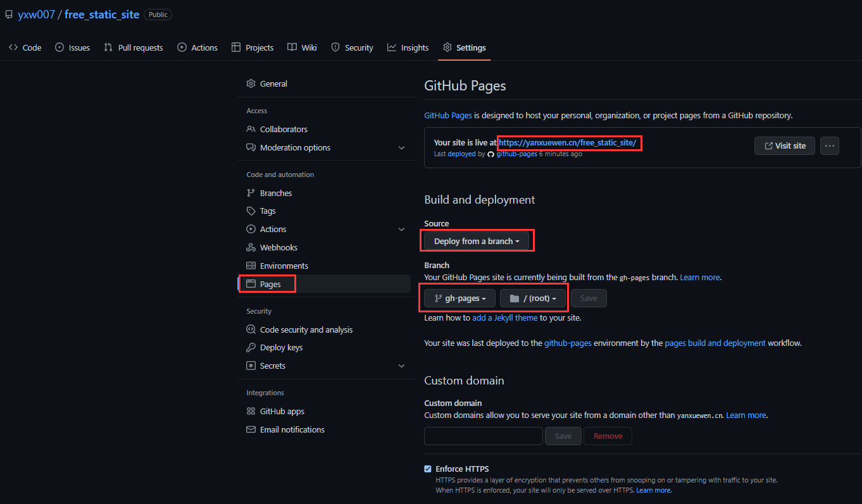Click the gear icon next to General
The image size is (862, 504).
point(251,83)
